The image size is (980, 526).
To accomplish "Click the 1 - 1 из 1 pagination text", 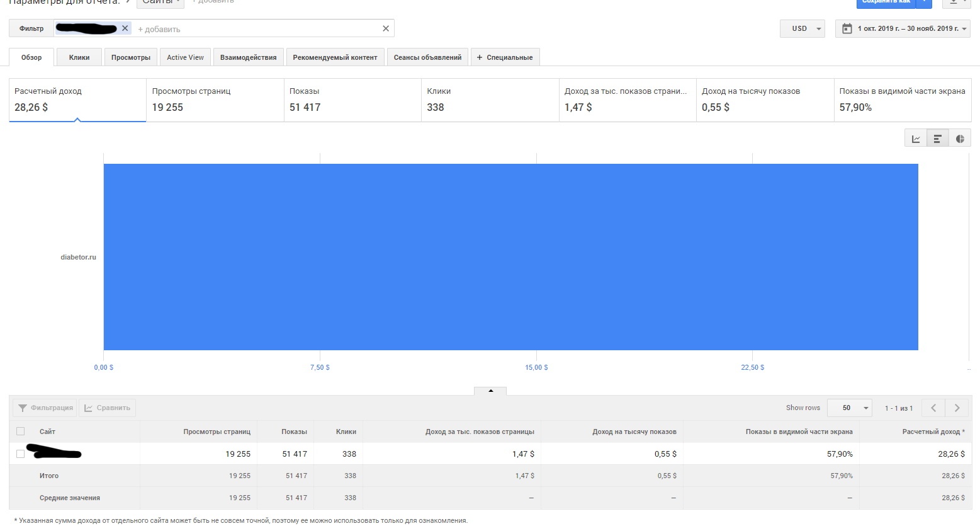I will pyautogui.click(x=899, y=408).
